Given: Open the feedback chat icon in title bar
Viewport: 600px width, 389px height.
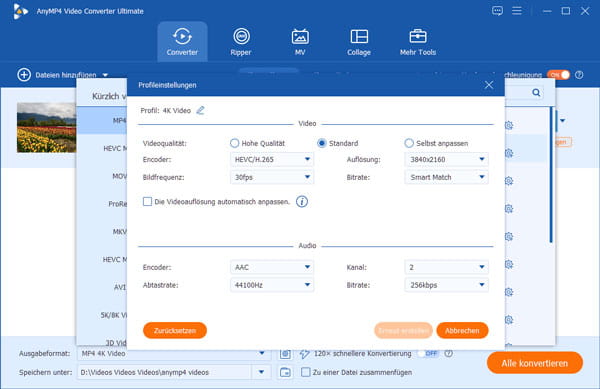Looking at the screenshot, I should 497,11.
